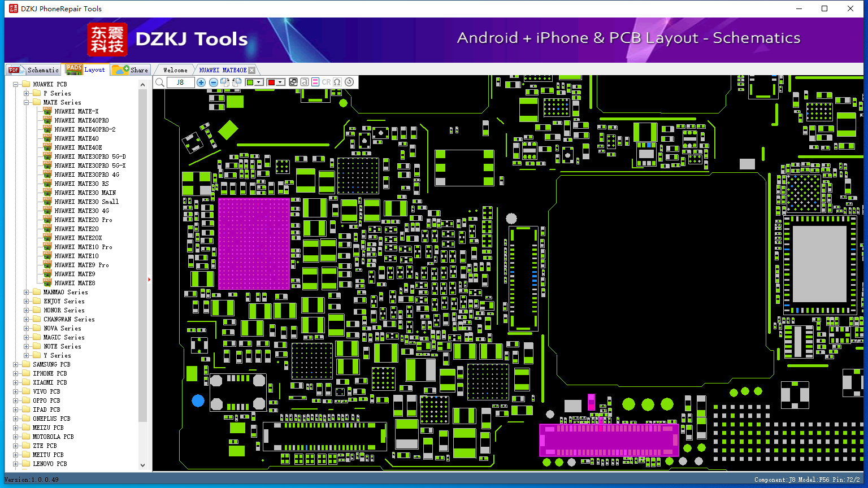Click the tree panel scroll-up arrow

(x=142, y=84)
